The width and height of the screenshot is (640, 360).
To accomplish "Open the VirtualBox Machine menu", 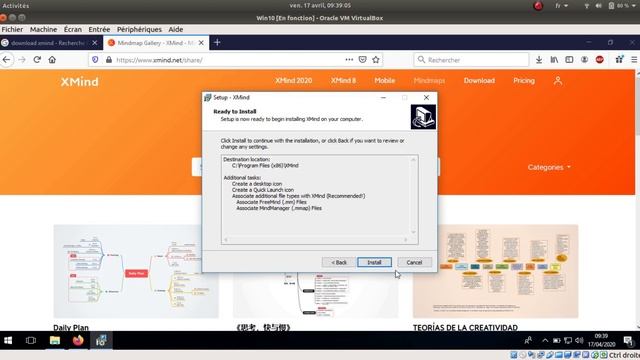I will click(x=43, y=29).
